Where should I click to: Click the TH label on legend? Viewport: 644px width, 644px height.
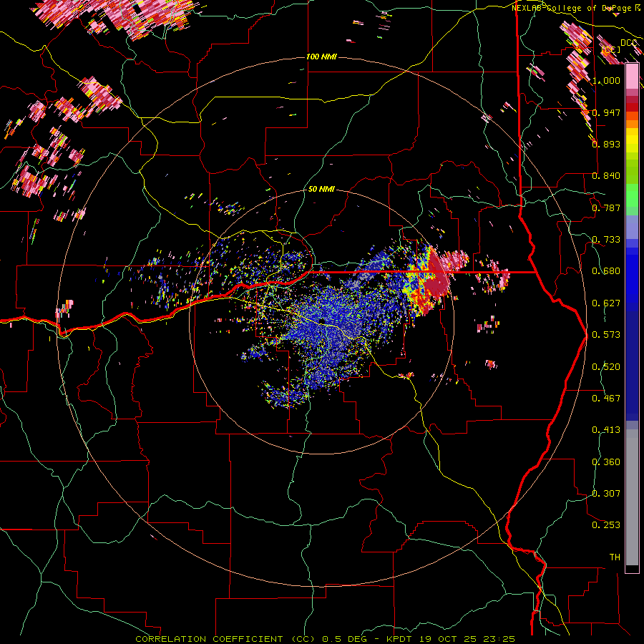(615, 557)
